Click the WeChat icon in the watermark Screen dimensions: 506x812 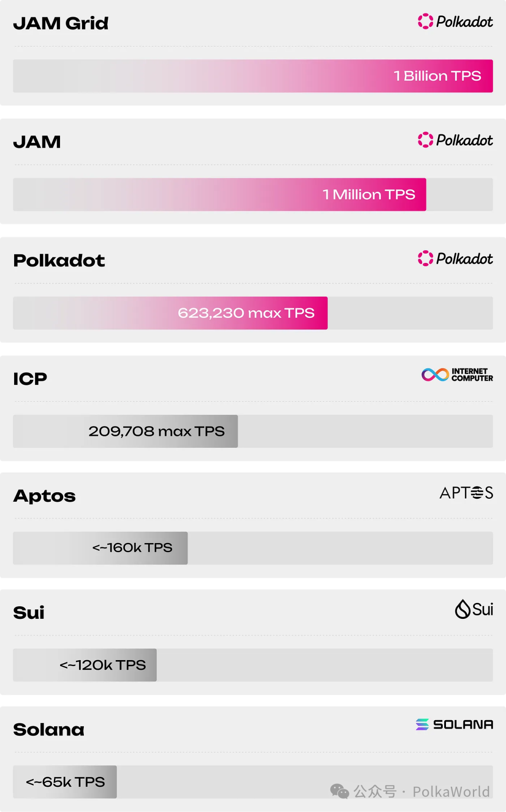click(340, 791)
